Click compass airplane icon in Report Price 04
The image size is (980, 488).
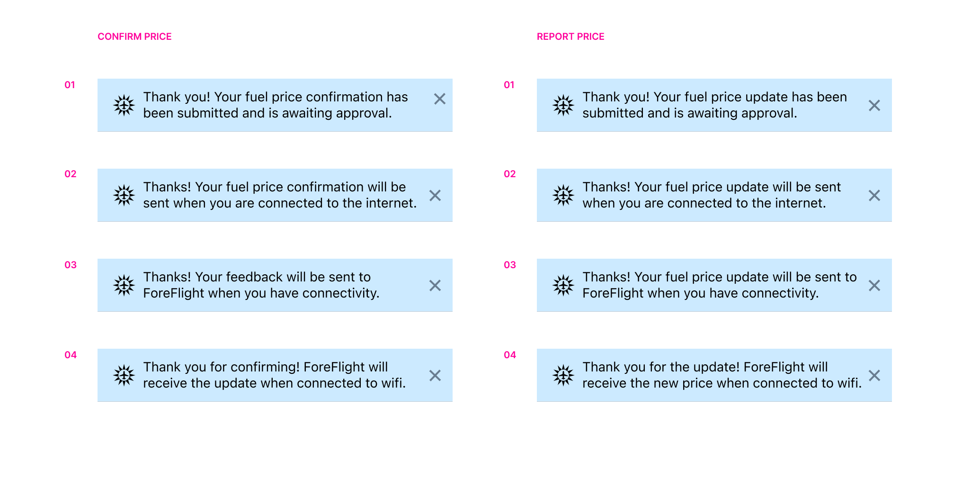tap(563, 375)
